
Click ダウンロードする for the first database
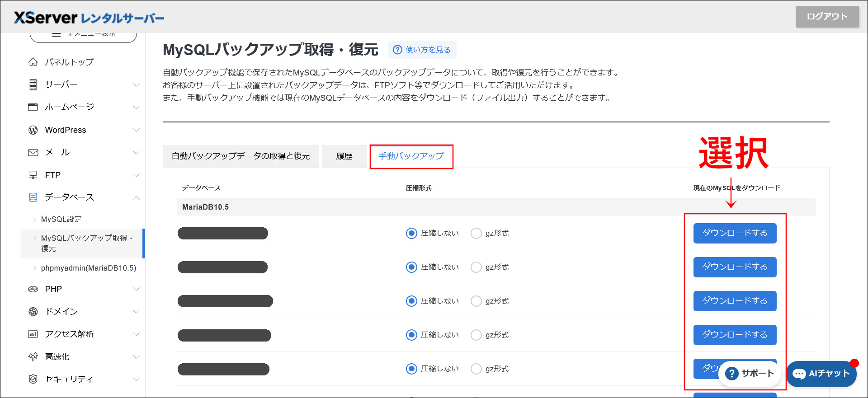pos(735,233)
